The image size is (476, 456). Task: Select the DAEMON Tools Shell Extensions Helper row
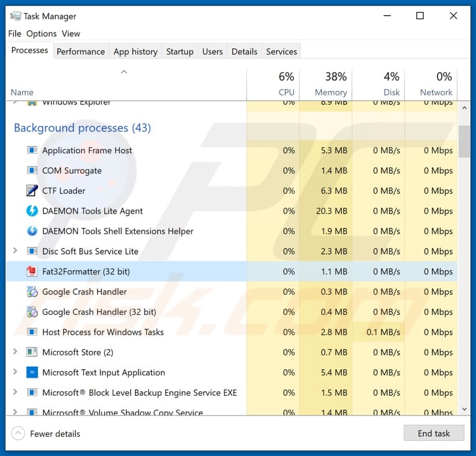231,231
